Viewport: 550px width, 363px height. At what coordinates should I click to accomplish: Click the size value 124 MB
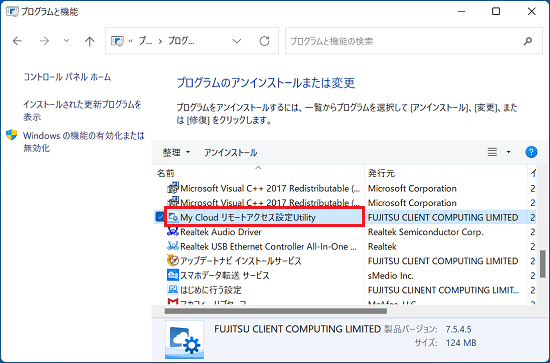461,343
